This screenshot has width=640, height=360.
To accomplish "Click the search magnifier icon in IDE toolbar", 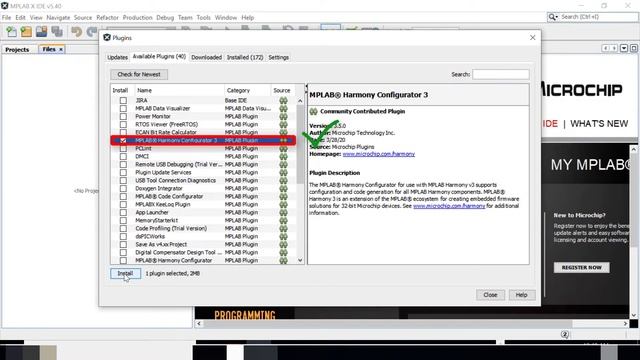I will coord(553,17).
